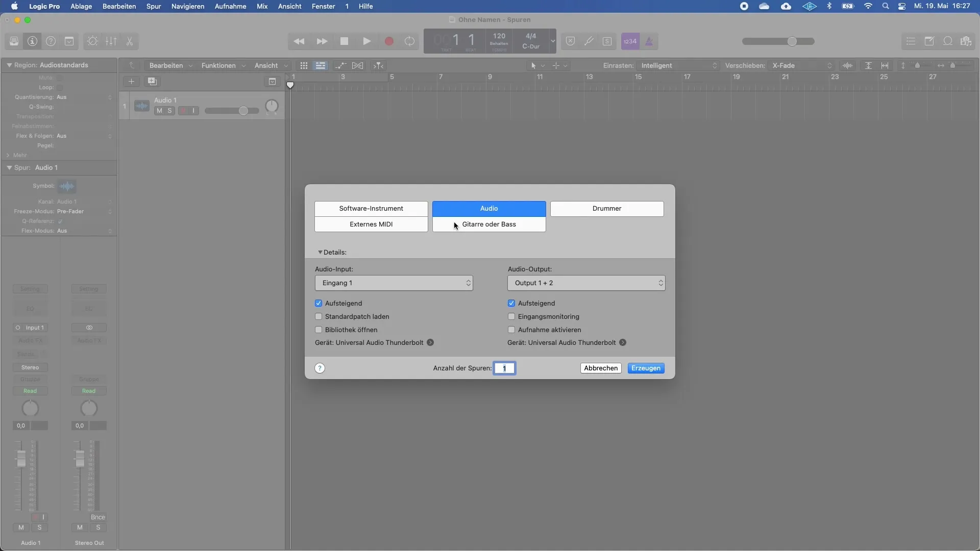Click the Rewind transport button
This screenshot has height=551, width=980.
[299, 41]
